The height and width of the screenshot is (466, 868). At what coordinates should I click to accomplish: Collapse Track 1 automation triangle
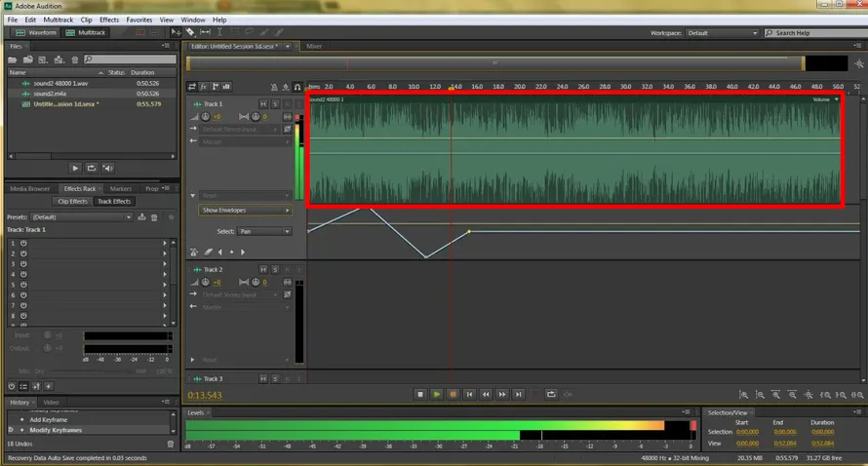point(193,195)
